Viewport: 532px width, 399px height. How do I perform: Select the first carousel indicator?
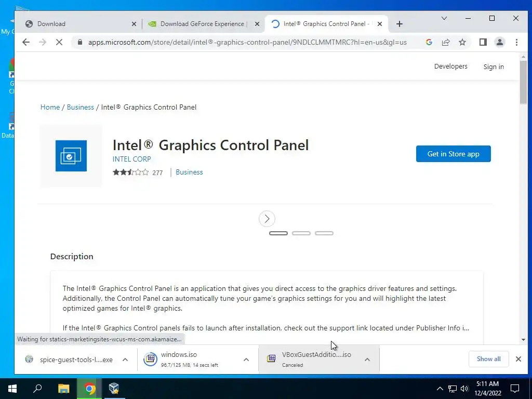[278, 233]
